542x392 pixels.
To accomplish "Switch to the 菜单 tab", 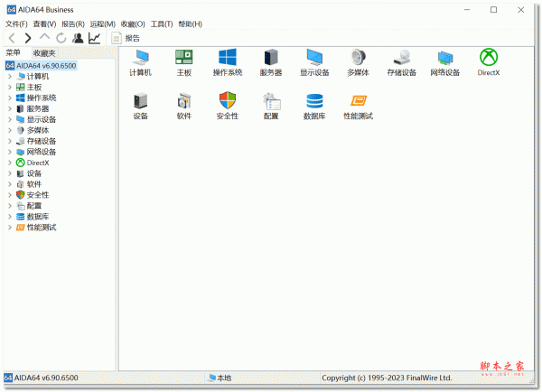I will point(14,52).
